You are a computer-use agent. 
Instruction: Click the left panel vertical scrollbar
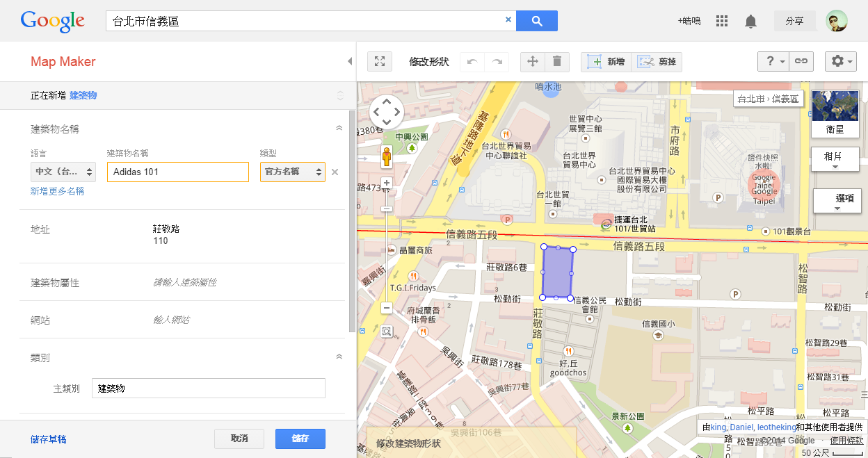[x=352, y=221]
